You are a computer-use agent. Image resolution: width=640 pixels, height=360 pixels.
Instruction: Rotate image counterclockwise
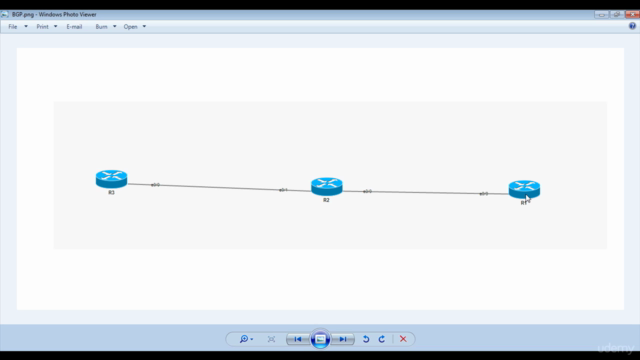coord(366,339)
